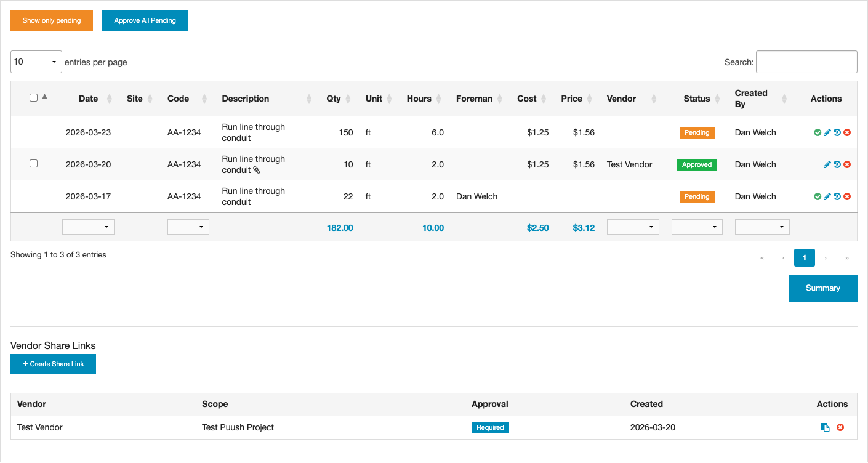868x463 pixels.
Task: Approve the 2026-03-23 entry with green checkmark
Action: coord(818,132)
